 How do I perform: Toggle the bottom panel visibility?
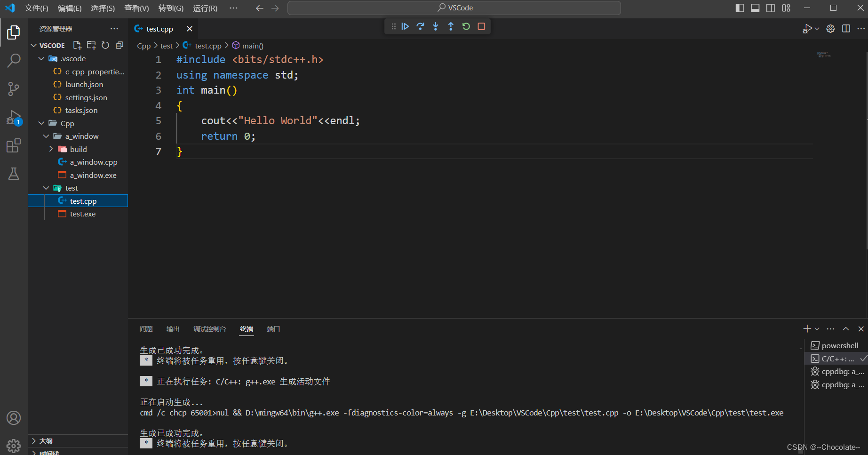click(755, 8)
